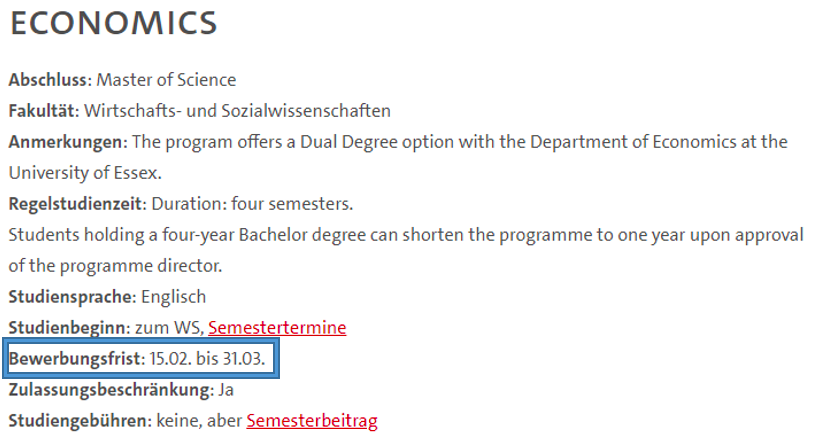Click the Studiensprache label

click(73, 297)
